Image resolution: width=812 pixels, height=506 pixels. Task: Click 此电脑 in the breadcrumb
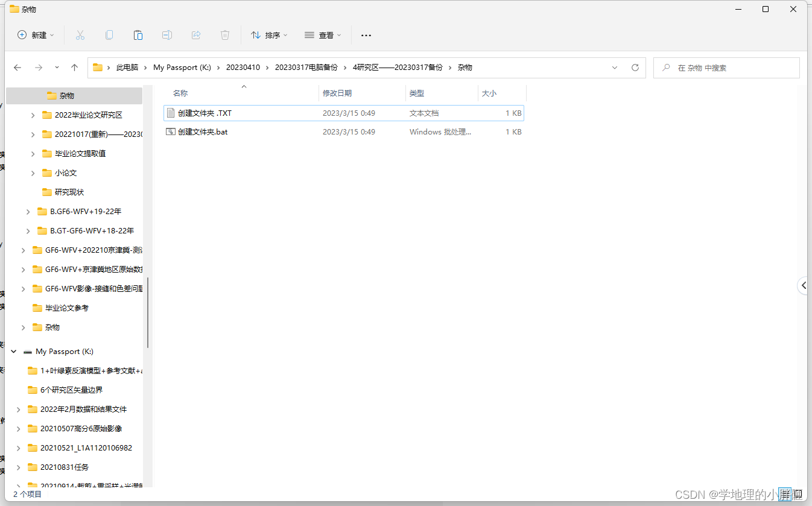click(x=127, y=68)
